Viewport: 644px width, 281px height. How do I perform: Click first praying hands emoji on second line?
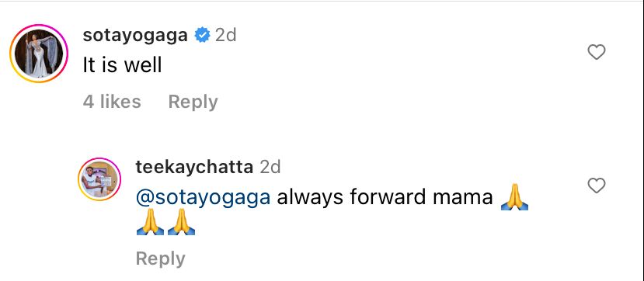(150, 222)
